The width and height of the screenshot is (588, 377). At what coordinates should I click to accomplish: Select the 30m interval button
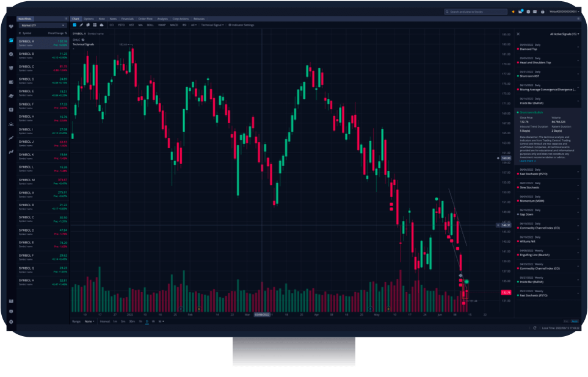[x=132, y=321]
